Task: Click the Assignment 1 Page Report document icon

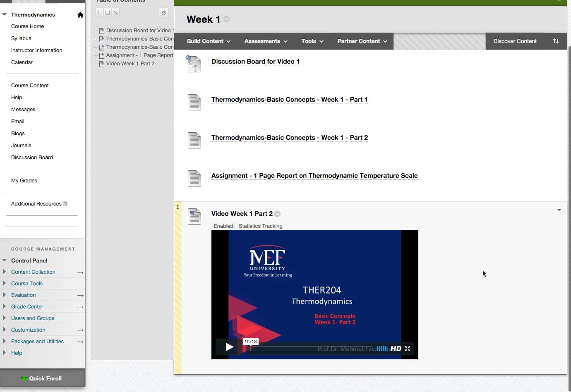Action: 194,178
